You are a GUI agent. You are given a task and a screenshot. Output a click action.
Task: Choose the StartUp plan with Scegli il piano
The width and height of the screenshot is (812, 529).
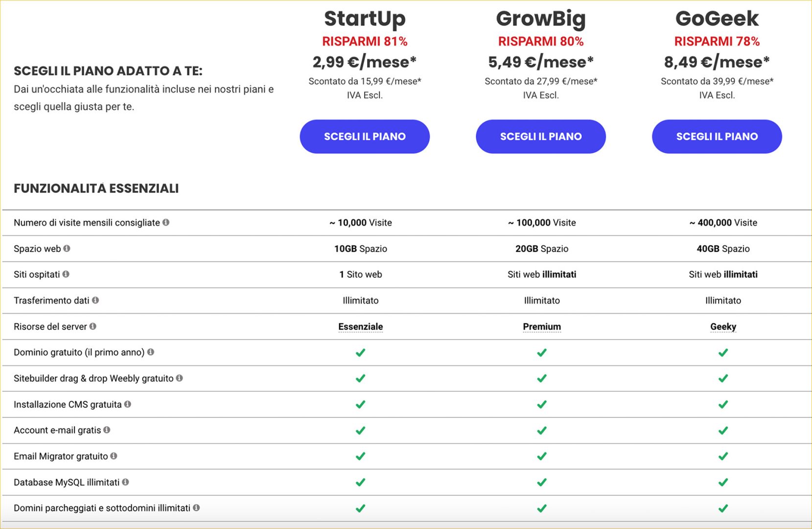pyautogui.click(x=365, y=137)
